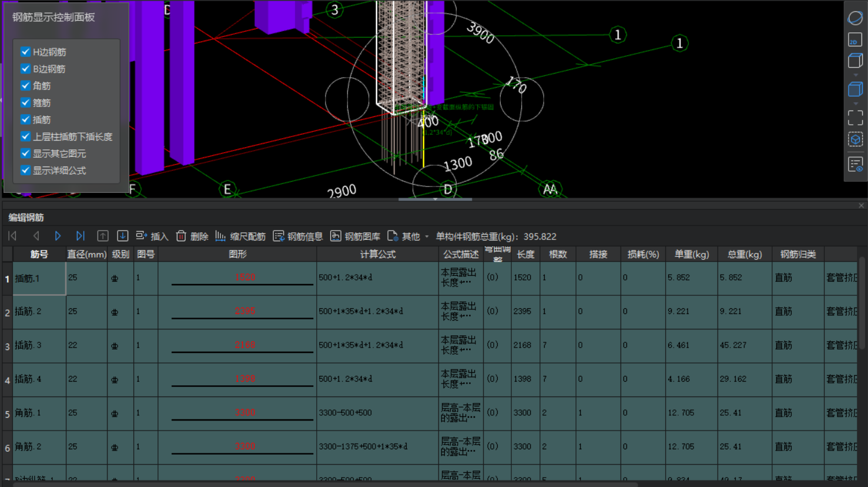This screenshot has height=487, width=868.
Task: Open 钢筋图库 library
Action: [355, 236]
